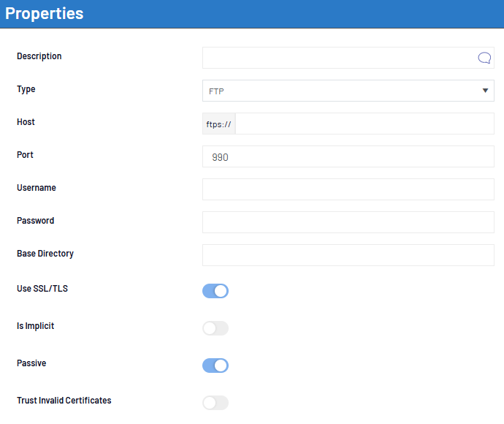Disable the Use SSL/TLS switch
Screen dimensions: 504x424
[215, 291]
